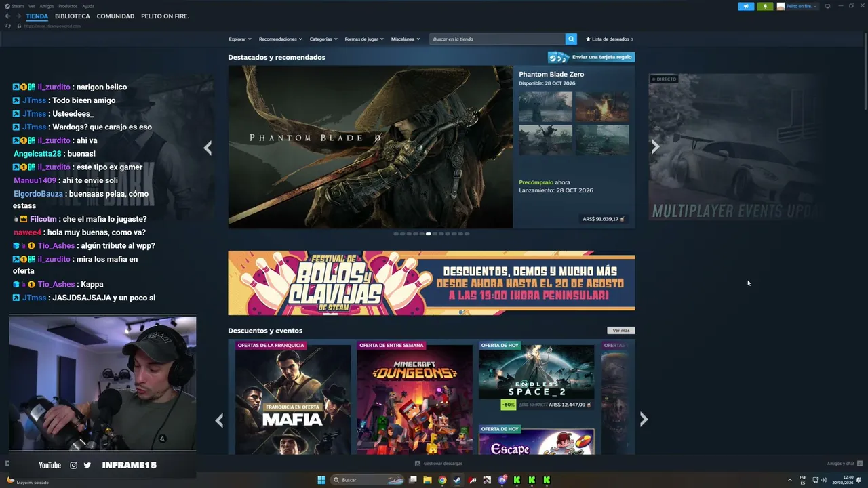Switch to the TIENDA tab
Image resolution: width=868 pixels, height=488 pixels.
click(37, 16)
